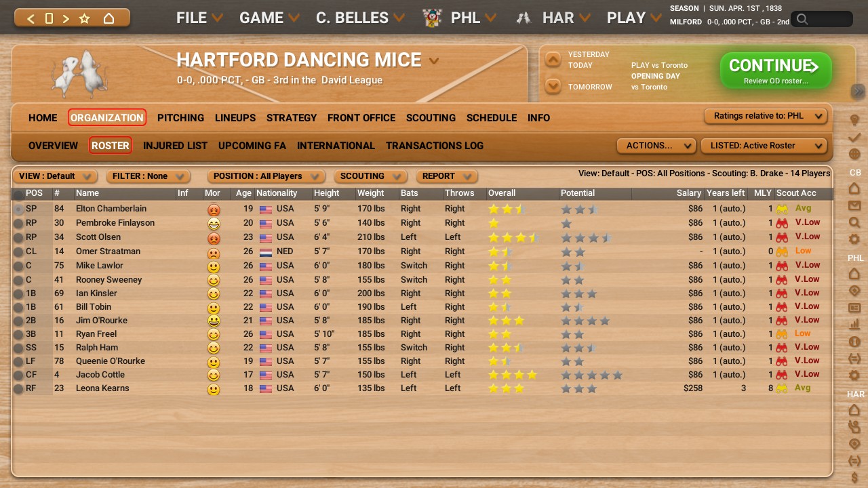The height and width of the screenshot is (488, 868).
Task: Open the PLAY menu
Action: click(x=634, y=18)
